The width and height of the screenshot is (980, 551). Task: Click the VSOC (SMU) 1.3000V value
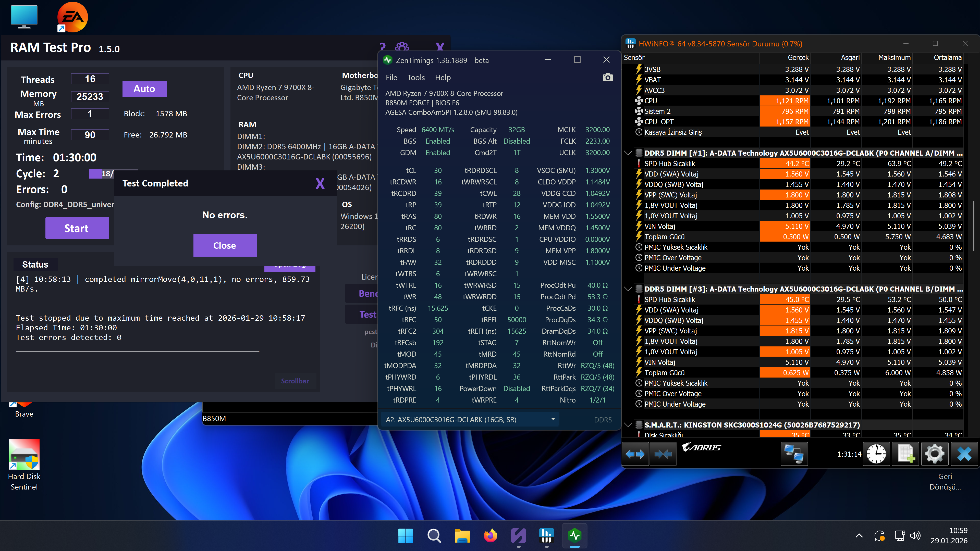click(x=597, y=170)
